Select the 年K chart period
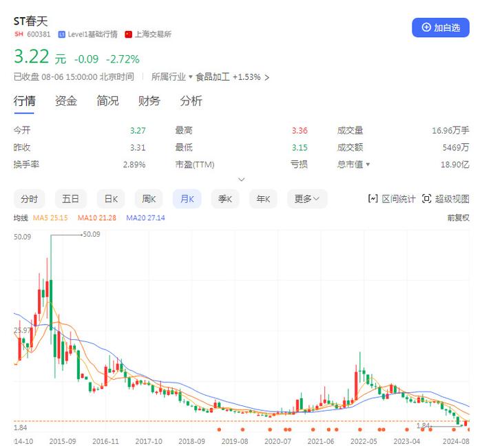The image size is (482, 448). pos(263,199)
